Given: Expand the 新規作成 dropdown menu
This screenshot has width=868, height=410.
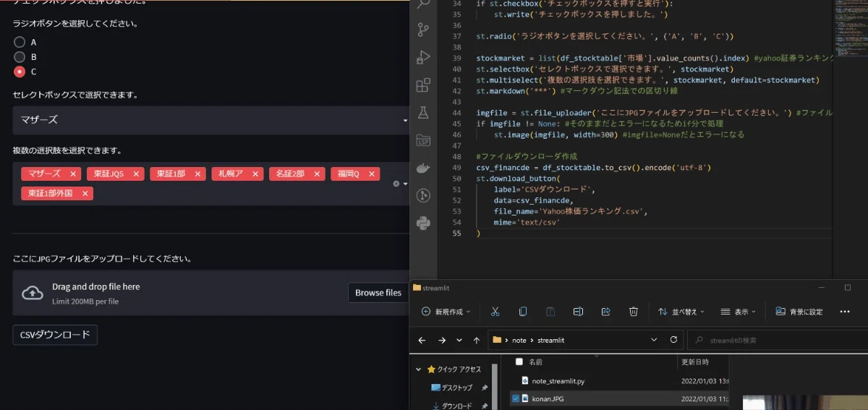Looking at the screenshot, I should click(x=446, y=312).
